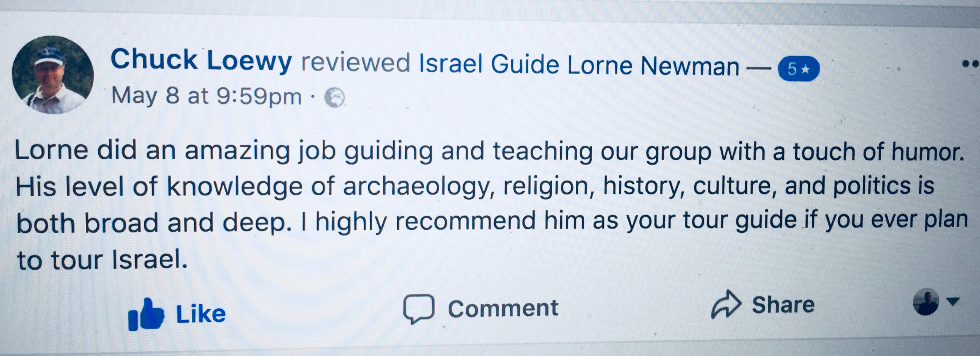Click the Comment speech bubble icon
Viewport: 980px width, 356px height.
tap(419, 309)
